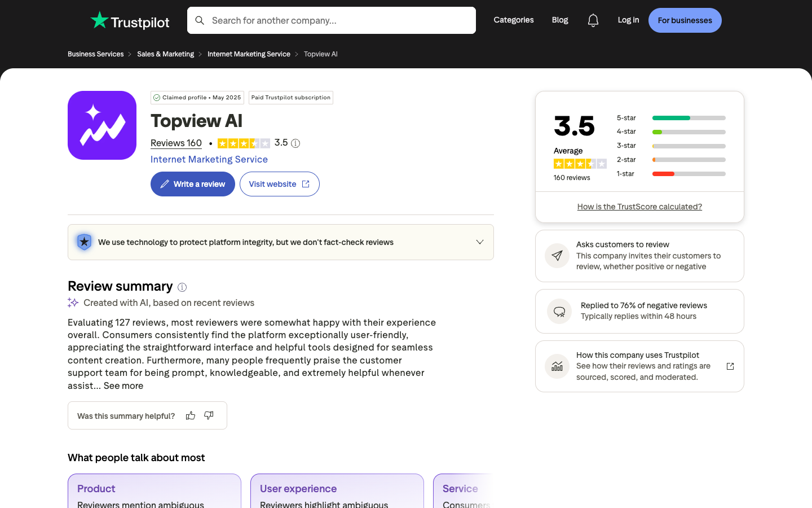Viewport: 812px width, 508px height.
Task: Open the Service topic card
Action: coord(464,491)
